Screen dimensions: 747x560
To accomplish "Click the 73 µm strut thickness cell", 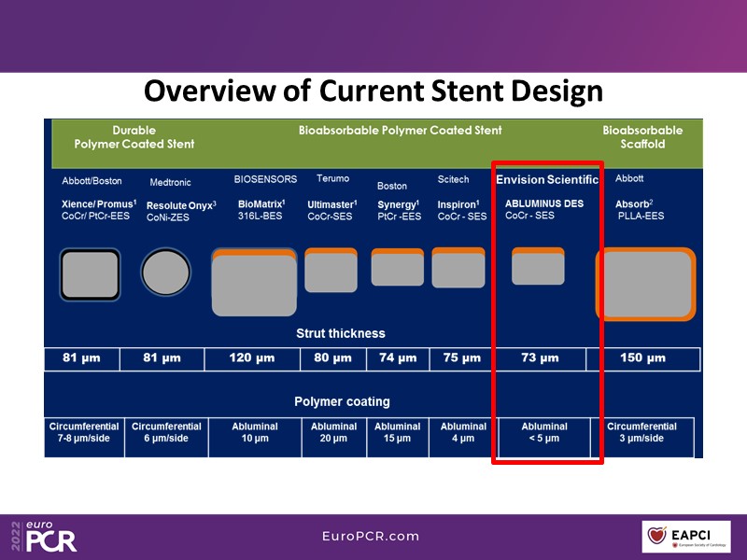I will (x=540, y=358).
